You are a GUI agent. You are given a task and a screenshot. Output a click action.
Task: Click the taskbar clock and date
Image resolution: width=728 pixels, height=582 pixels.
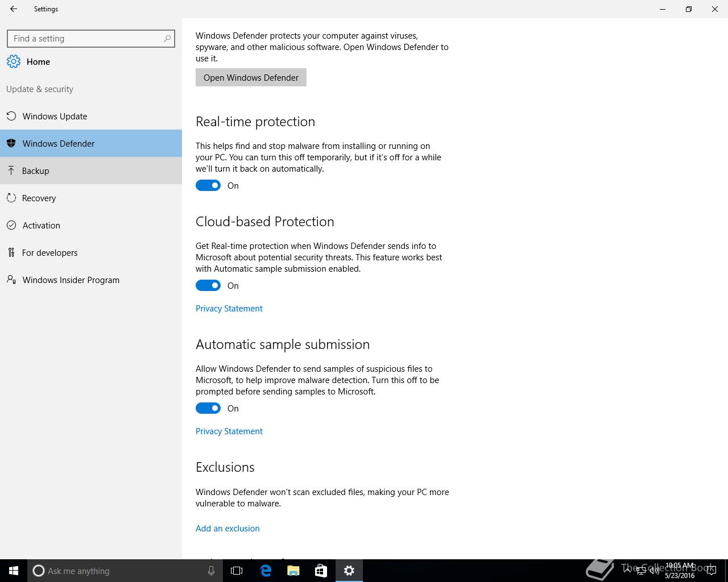coord(679,571)
